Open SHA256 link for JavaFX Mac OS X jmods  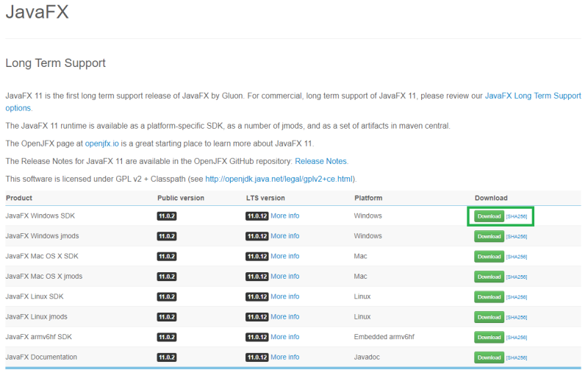[x=517, y=277]
